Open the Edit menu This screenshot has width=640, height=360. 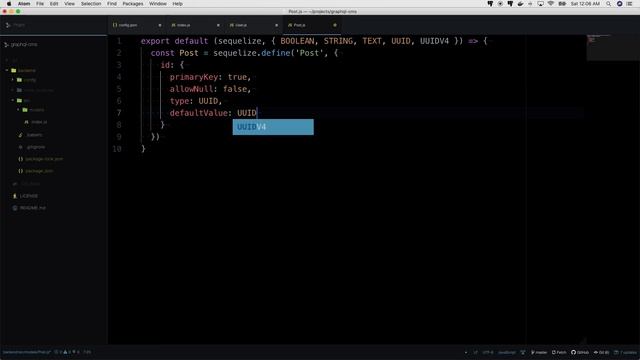[54, 4]
